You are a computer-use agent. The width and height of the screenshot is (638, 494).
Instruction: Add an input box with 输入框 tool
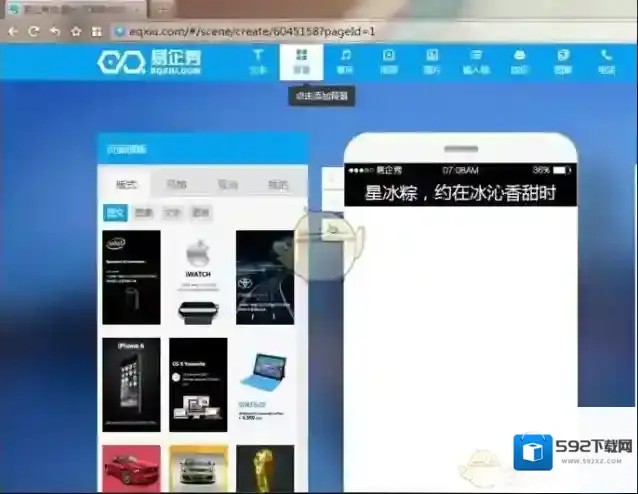point(476,61)
